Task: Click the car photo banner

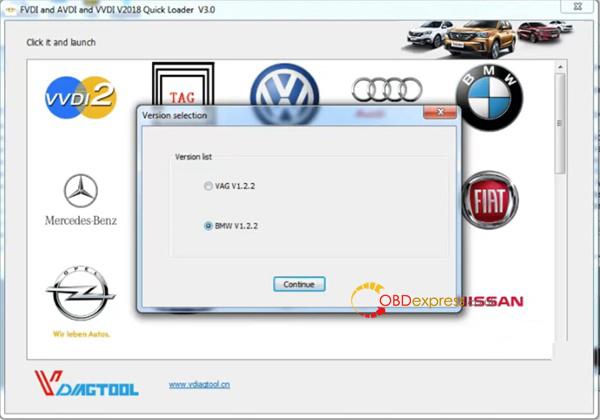Action: coord(488,38)
